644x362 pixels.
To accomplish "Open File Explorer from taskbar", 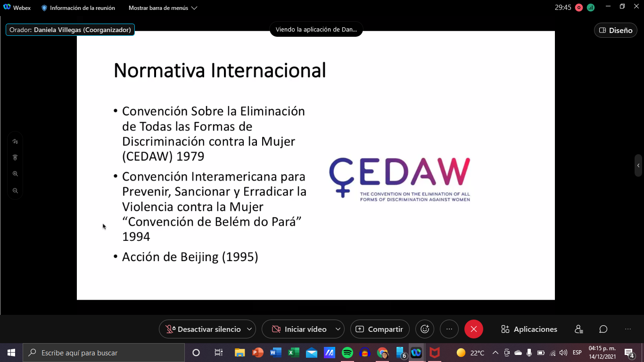I will click(240, 353).
